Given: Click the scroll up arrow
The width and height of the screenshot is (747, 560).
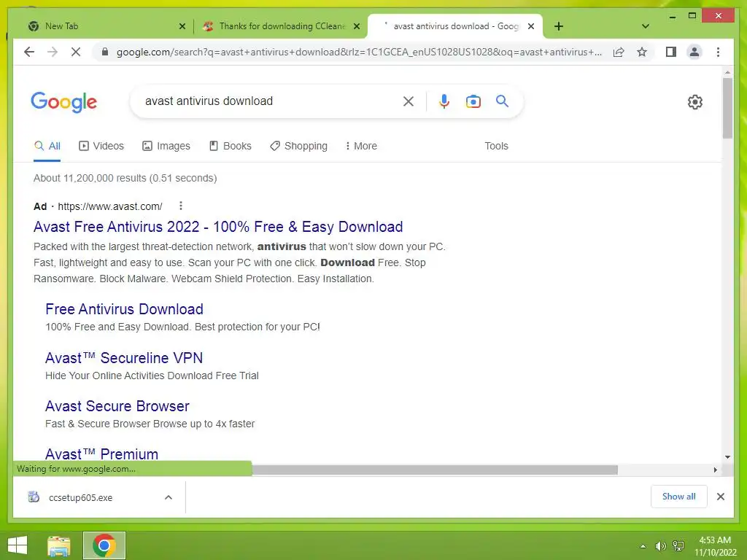Looking at the screenshot, I should click(727, 72).
